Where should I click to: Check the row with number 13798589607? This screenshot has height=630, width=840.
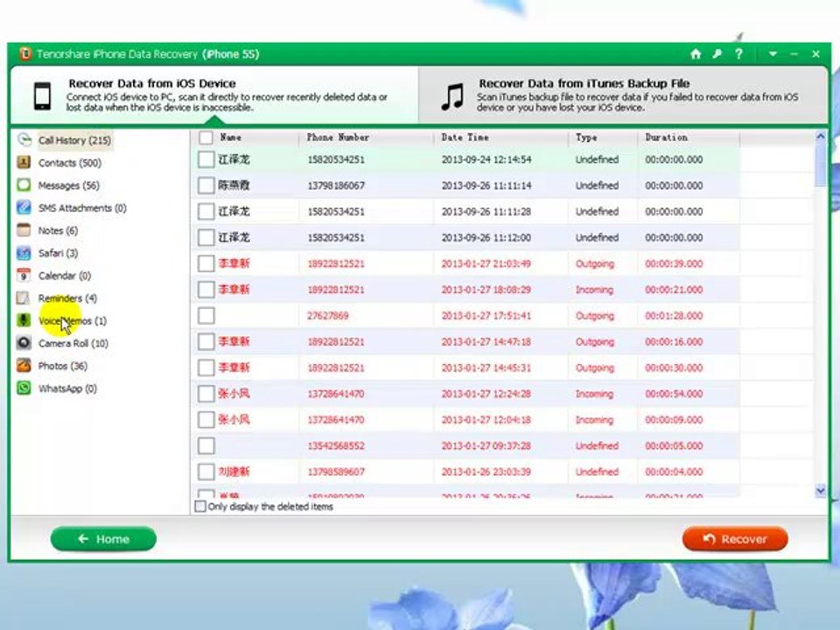click(206, 472)
